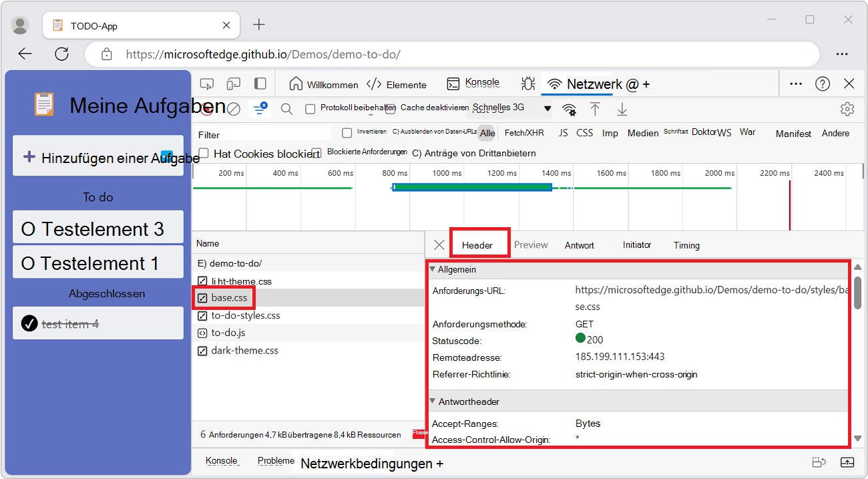Click Hinzufügen einer Aufgabe field

(x=98, y=156)
